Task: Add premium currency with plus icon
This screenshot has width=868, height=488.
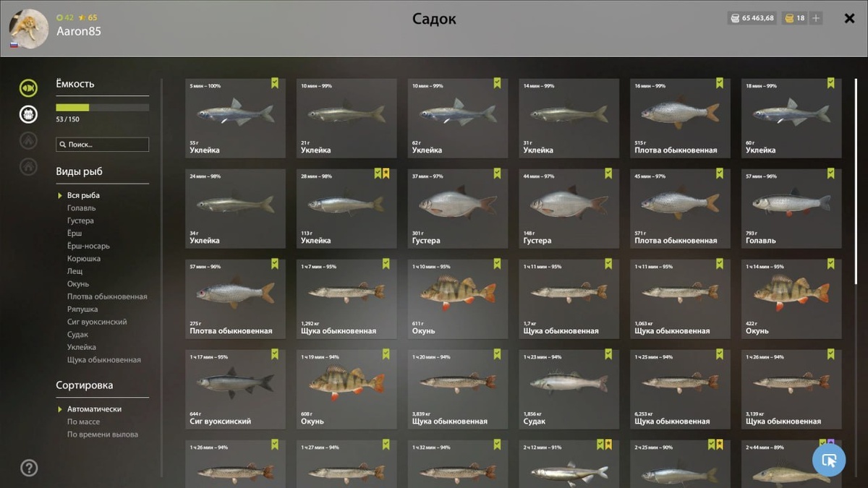Action: [816, 18]
